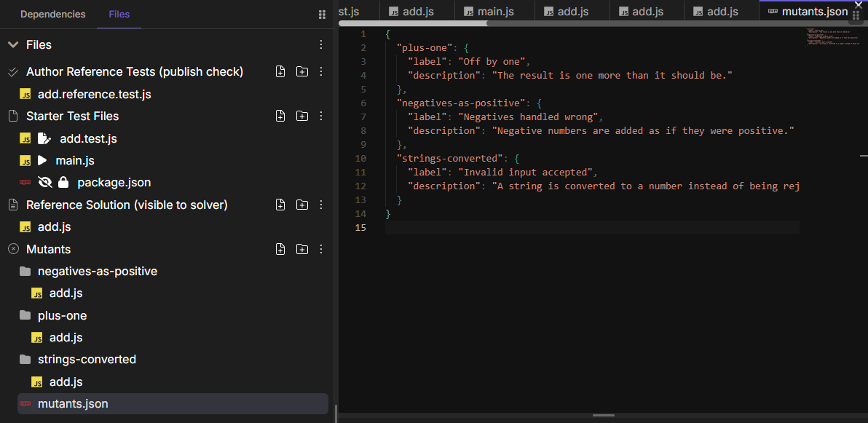Click line number 1 in the gutter
Image resolution: width=868 pixels, height=423 pixels.
363,33
